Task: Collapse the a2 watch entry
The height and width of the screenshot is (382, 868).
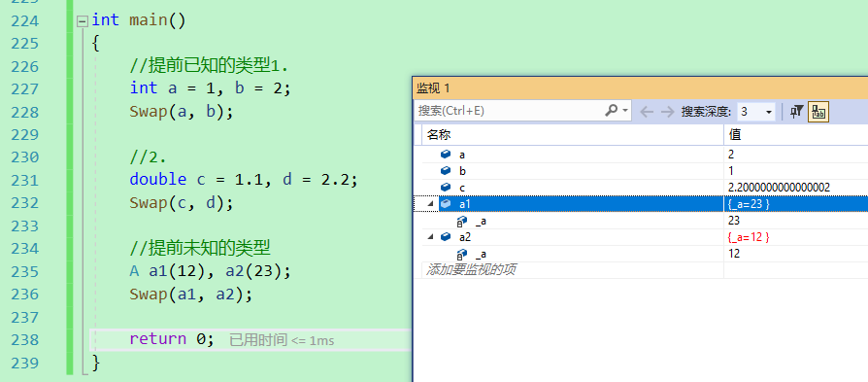Action: (x=430, y=237)
